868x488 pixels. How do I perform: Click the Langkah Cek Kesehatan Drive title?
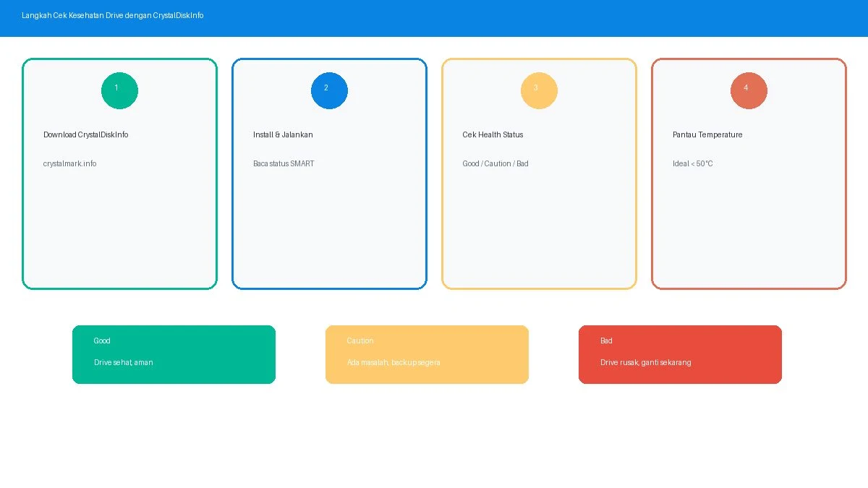click(x=113, y=15)
